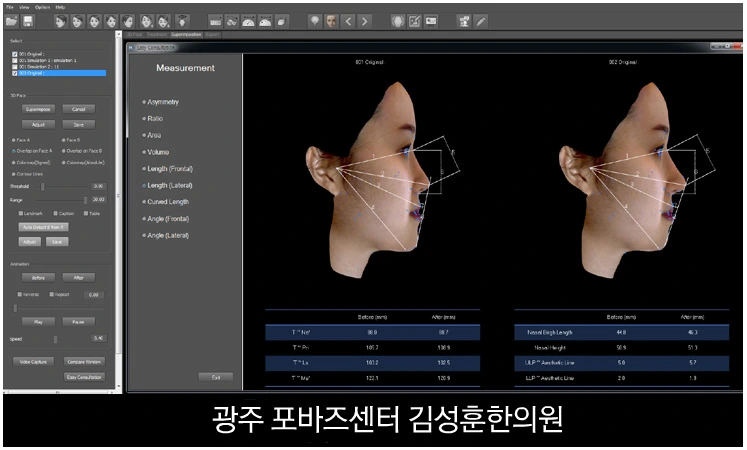This screenshot has width=747, height=450.
Task: Click the save disk icon in the toolbar
Action: (29, 21)
